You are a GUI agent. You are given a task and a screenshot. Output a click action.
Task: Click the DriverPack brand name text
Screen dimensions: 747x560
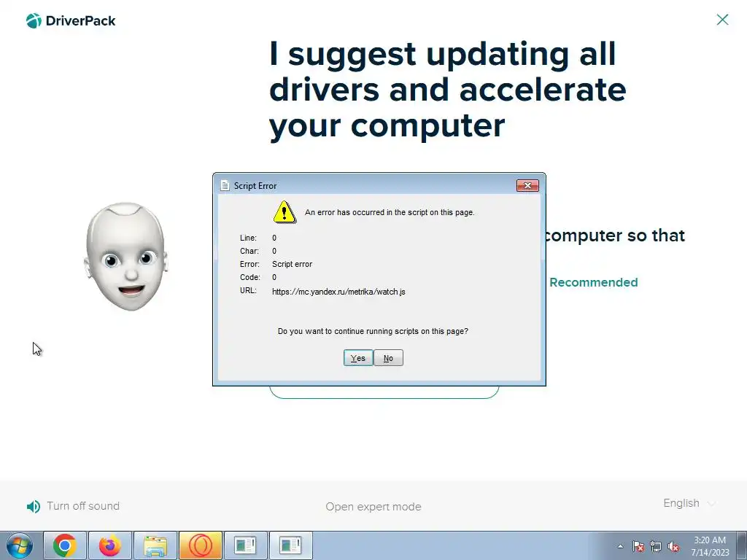(80, 21)
